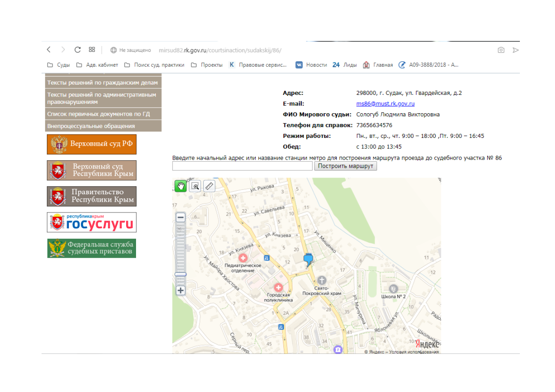Open the 'Суды' bookmarks folder
555x392 pixels.
[x=59, y=65]
